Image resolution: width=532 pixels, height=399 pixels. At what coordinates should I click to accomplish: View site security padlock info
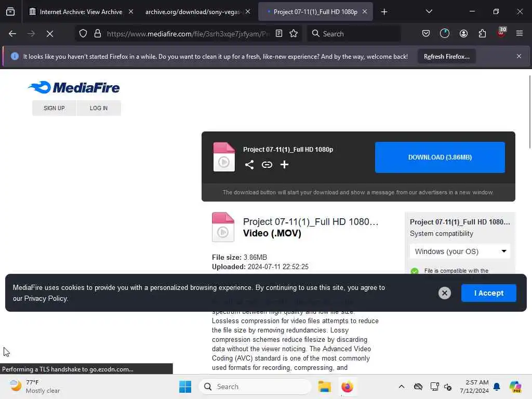(98, 34)
